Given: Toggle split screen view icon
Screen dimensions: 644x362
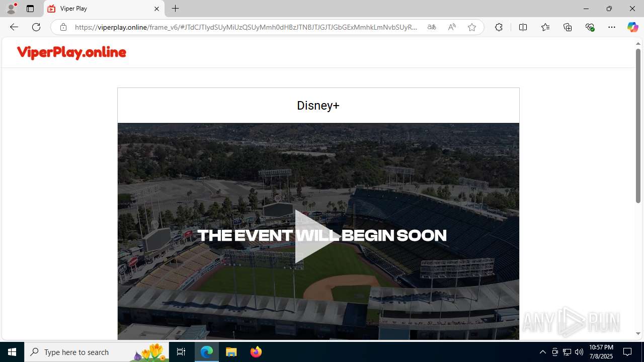Looking at the screenshot, I should click(x=523, y=27).
